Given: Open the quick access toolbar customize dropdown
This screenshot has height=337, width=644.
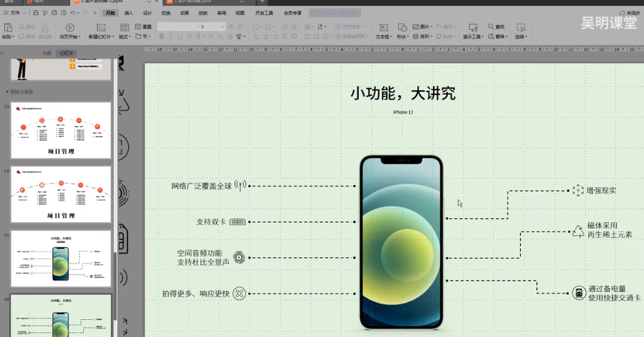Looking at the screenshot, I should point(95,13).
